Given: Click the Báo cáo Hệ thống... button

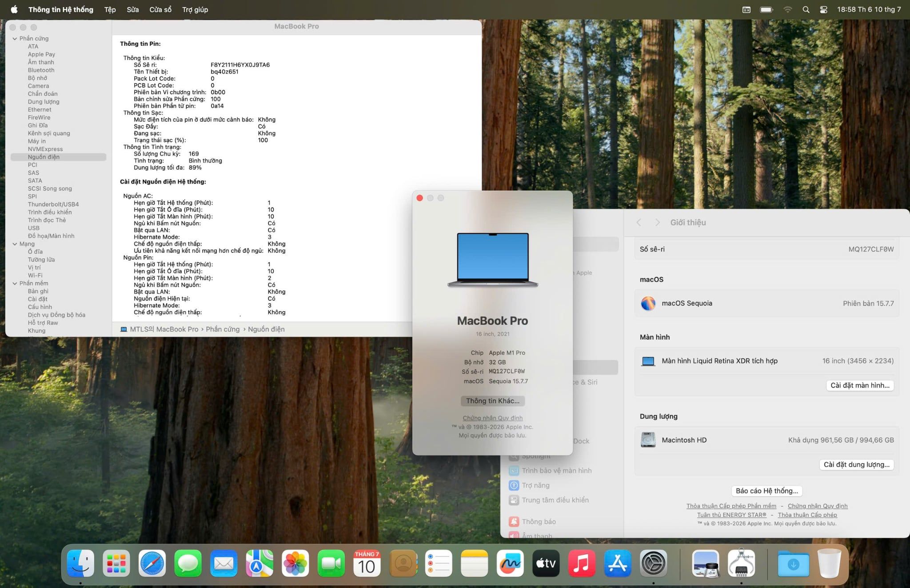Looking at the screenshot, I should [767, 491].
